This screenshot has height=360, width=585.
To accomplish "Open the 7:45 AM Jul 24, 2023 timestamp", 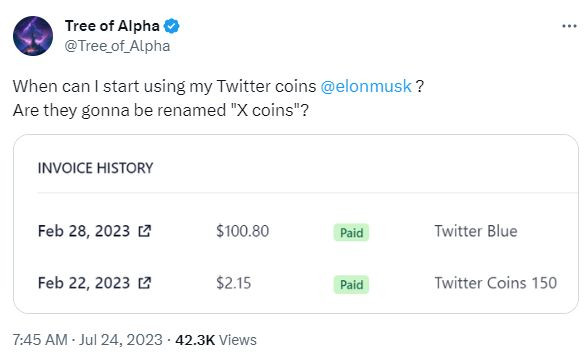I will click(x=88, y=340).
